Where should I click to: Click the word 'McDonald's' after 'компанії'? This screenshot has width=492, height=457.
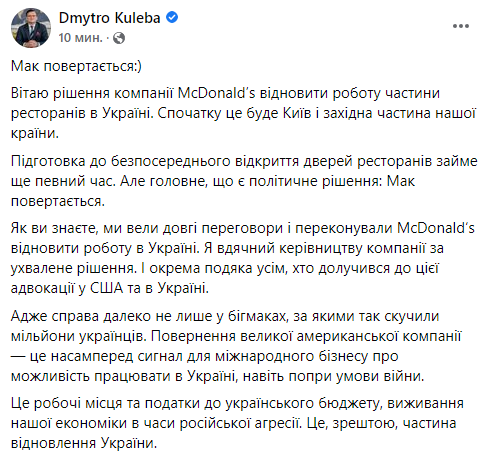pos(216,93)
